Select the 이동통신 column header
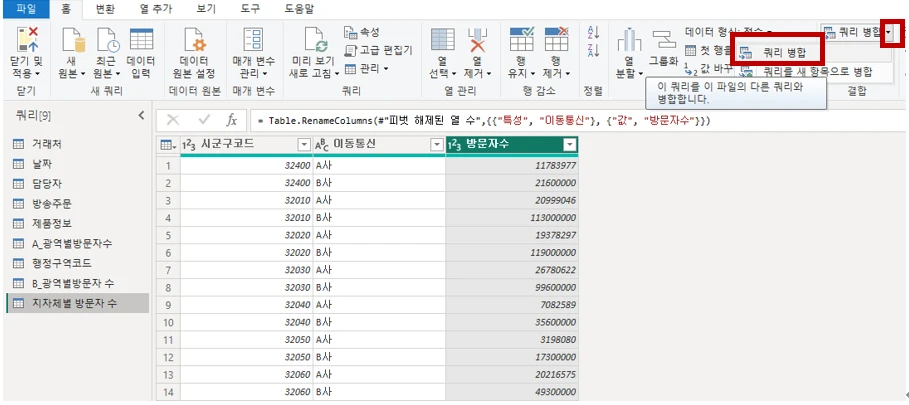909x405 pixels. tap(379, 145)
